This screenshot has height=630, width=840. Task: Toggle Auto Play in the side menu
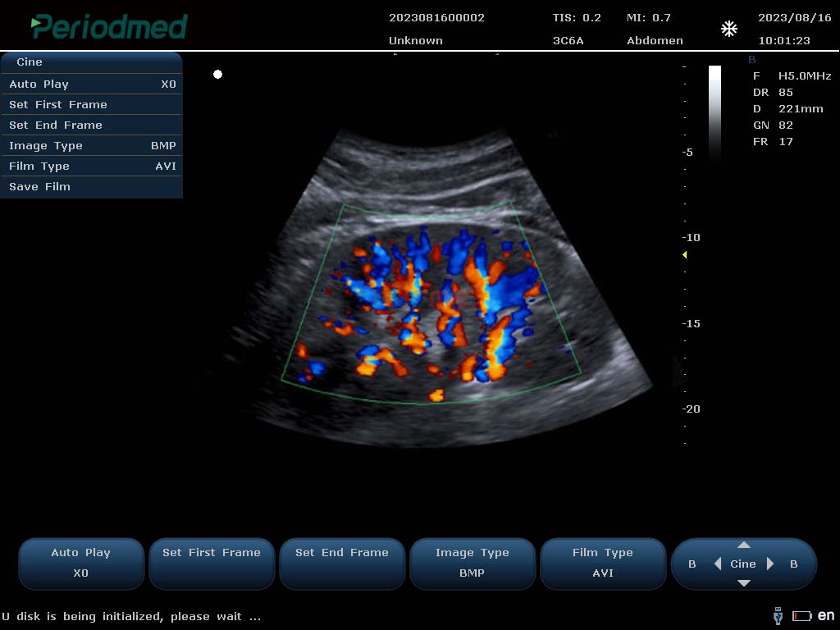[91, 84]
